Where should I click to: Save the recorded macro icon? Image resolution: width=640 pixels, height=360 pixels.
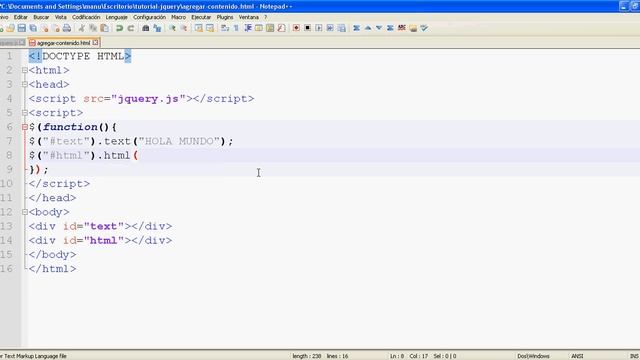click(342, 28)
